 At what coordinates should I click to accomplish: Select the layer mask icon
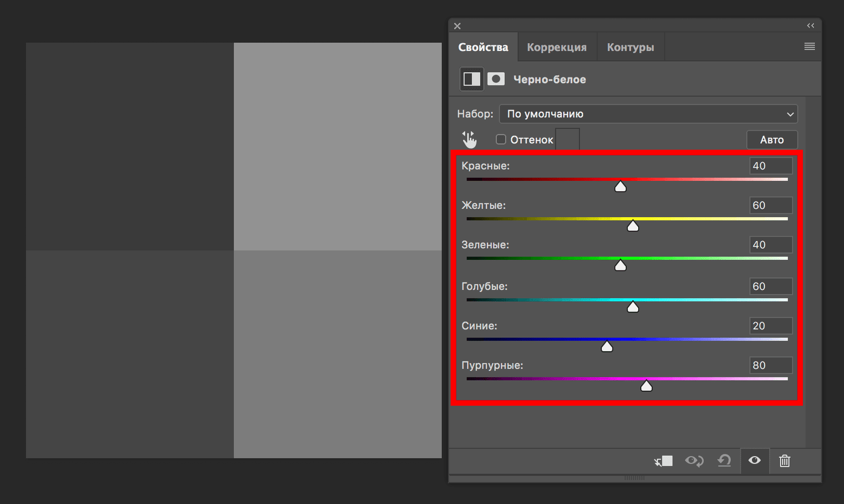496,79
